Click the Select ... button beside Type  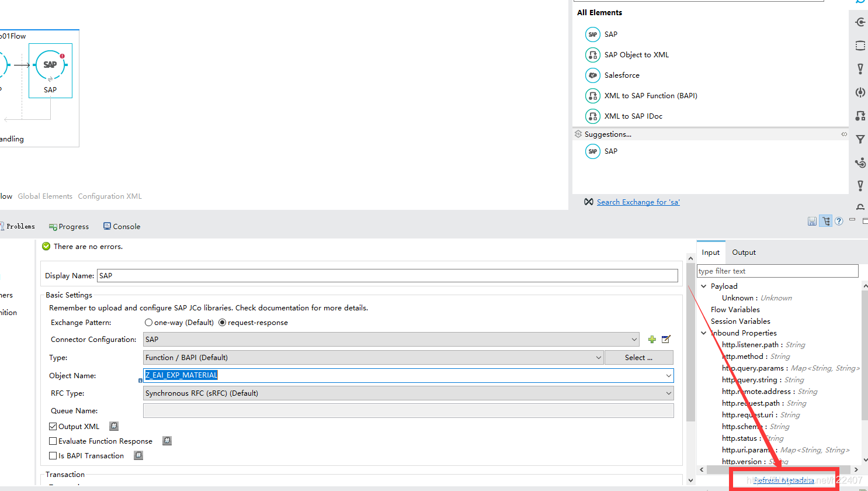638,358
